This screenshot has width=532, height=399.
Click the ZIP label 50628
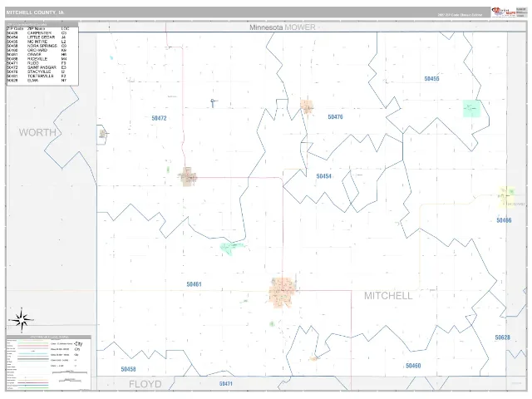click(502, 337)
